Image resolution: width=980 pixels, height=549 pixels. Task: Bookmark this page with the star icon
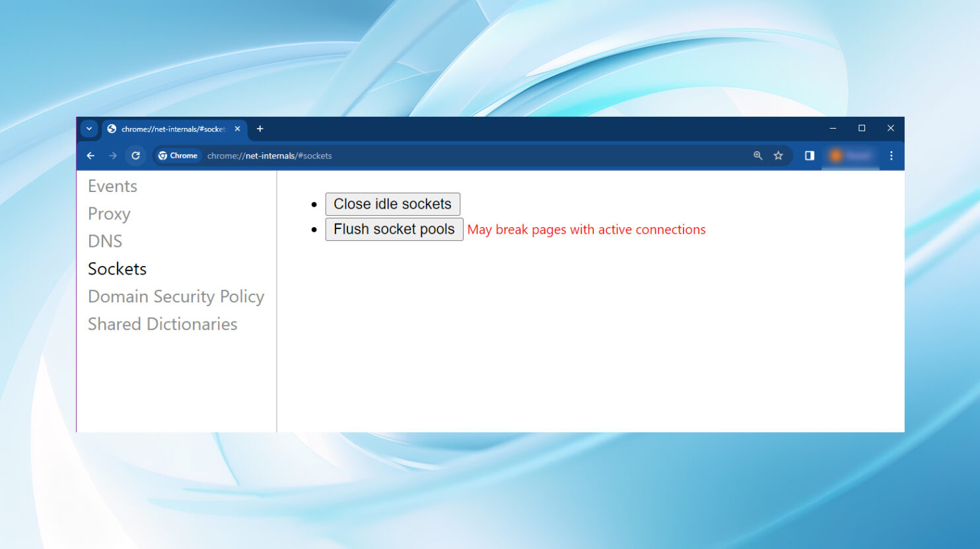coord(779,156)
